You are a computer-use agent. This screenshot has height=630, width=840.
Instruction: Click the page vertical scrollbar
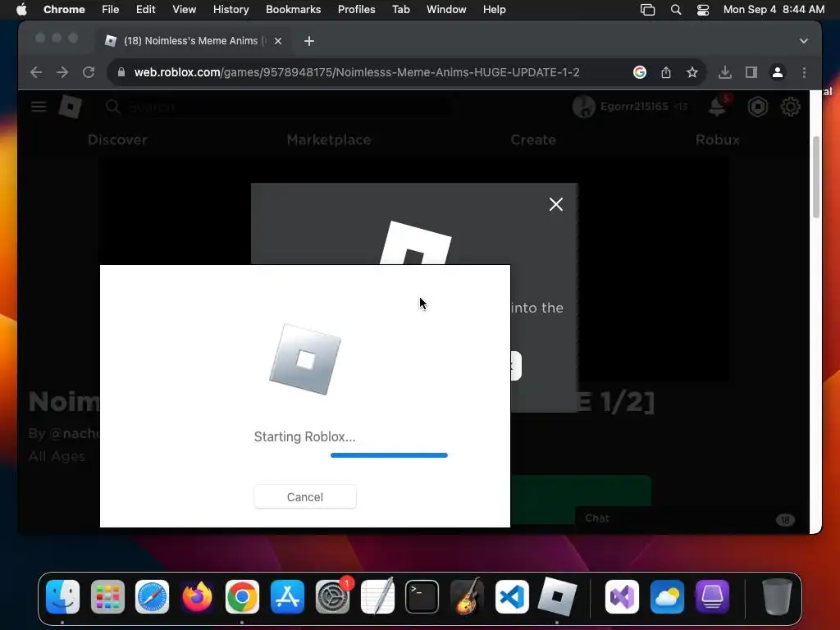[816, 177]
